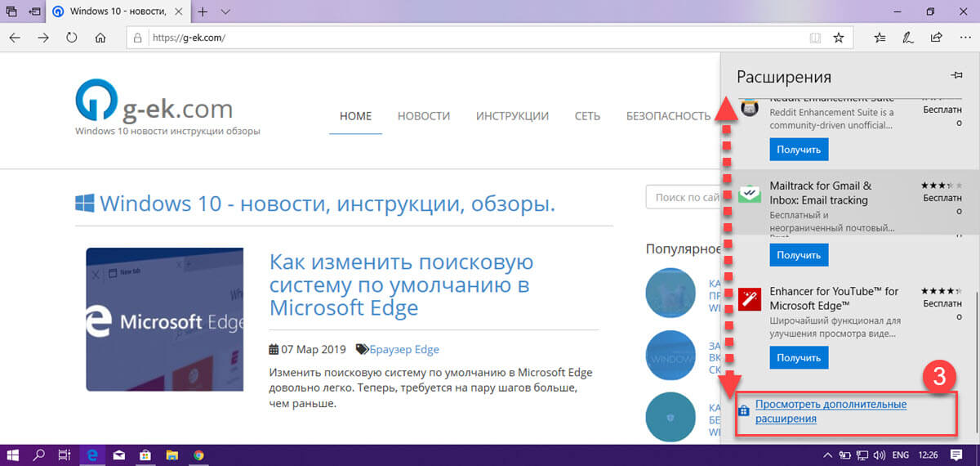Open Reading view from the address bar
The width and height of the screenshot is (980, 466).
point(814,38)
